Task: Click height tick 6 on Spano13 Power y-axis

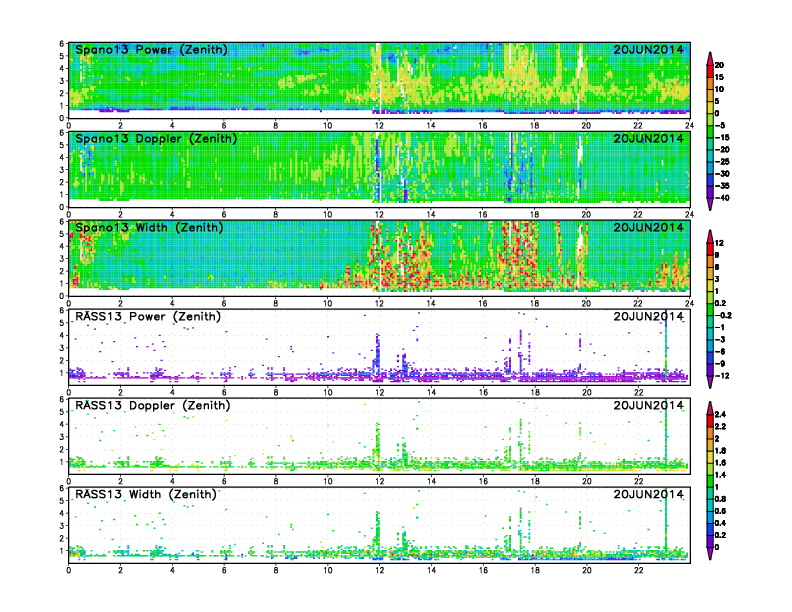Action: (62, 44)
